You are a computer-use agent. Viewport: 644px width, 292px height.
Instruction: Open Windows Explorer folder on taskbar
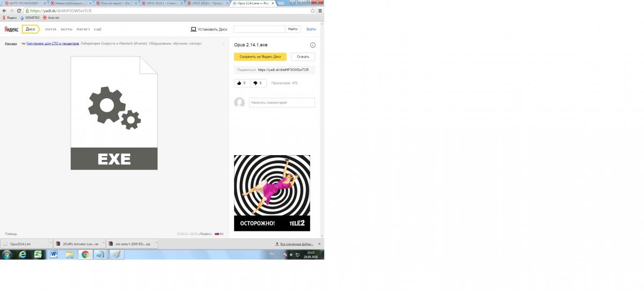(70, 255)
